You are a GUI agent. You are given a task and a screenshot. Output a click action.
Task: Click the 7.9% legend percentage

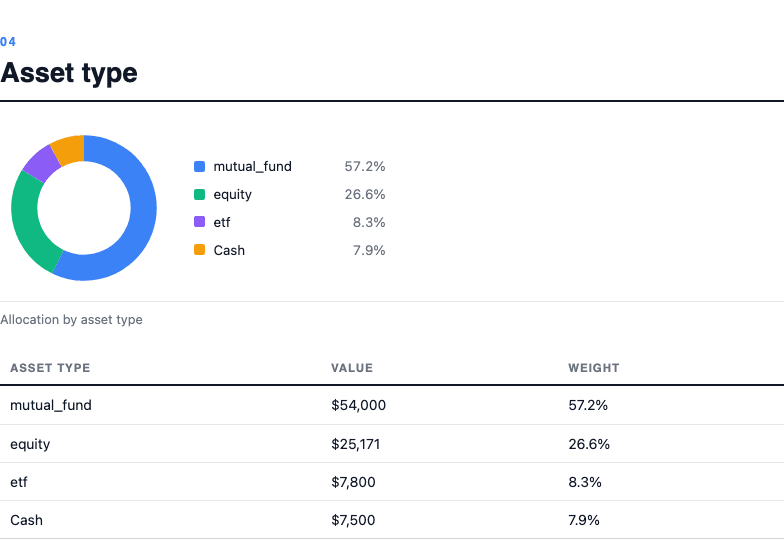click(x=369, y=250)
